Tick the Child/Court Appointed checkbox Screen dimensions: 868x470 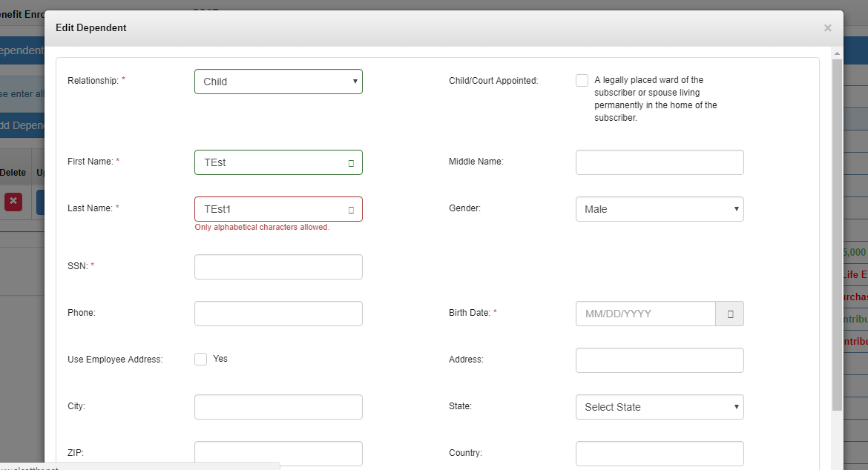point(582,81)
